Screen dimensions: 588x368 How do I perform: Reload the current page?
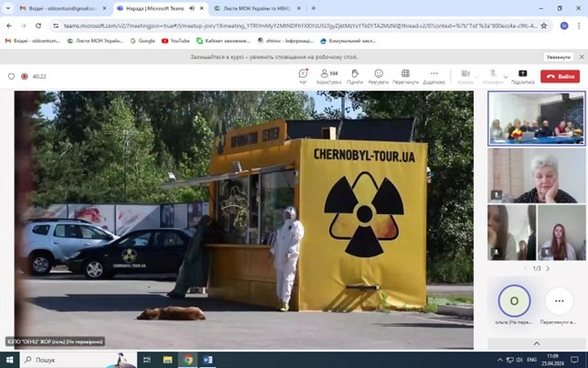coord(38,26)
